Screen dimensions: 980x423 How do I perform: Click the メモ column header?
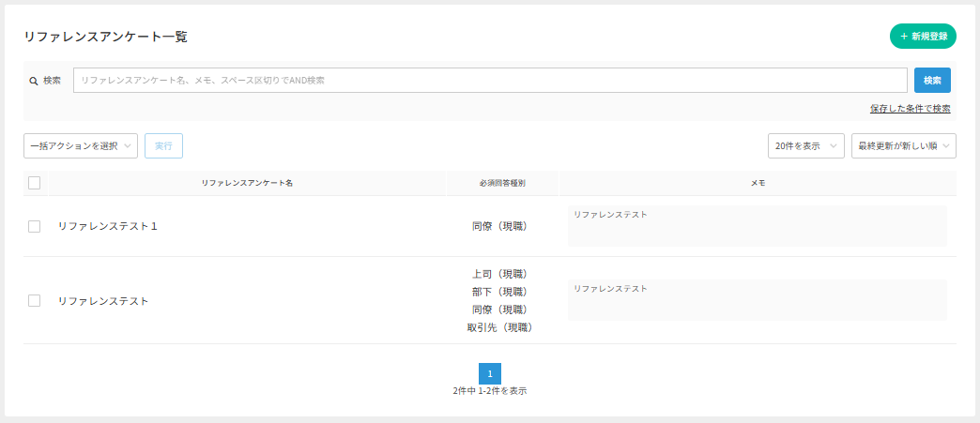click(x=758, y=183)
